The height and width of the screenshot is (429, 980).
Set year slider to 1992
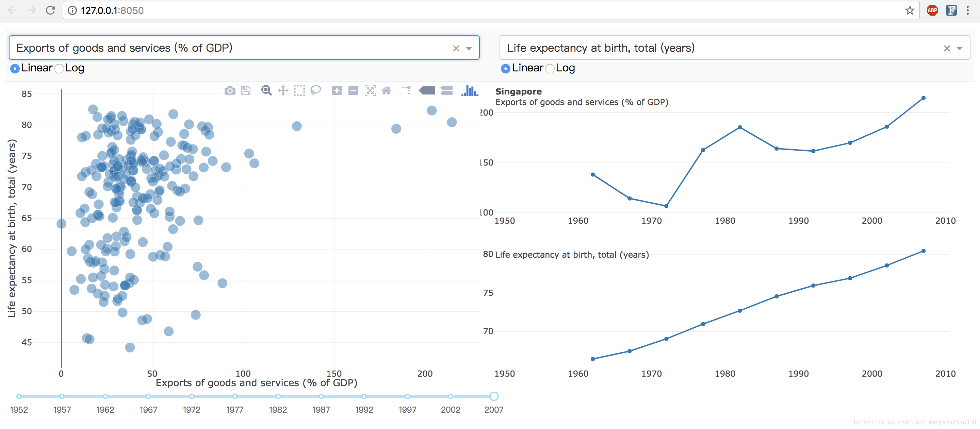point(364,396)
